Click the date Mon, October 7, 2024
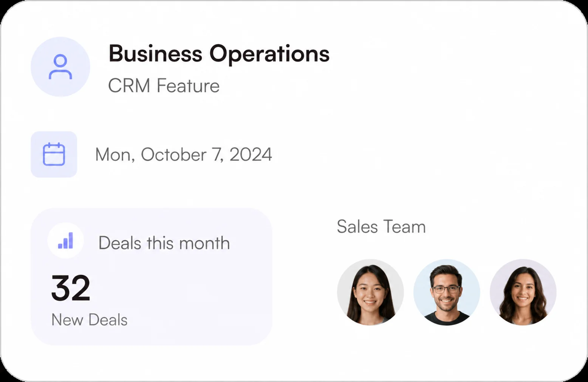This screenshot has width=588, height=382. 183,155
